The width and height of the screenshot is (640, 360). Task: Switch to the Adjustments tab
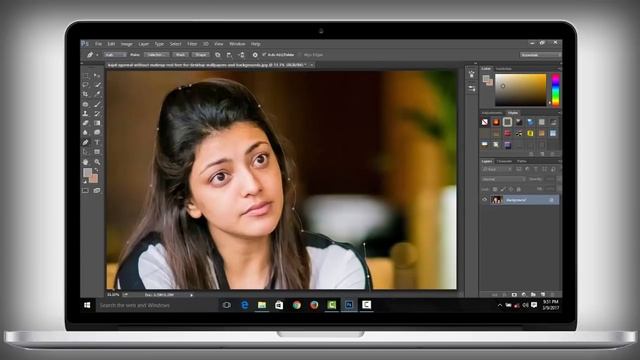(x=492, y=113)
